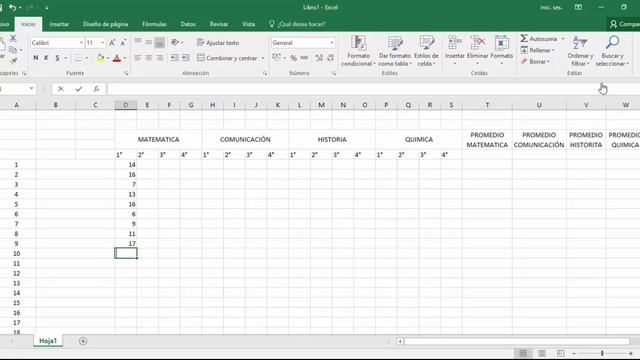Cancel the formula bar entry (X)
Viewport: 640px width, 360px height.
[61, 89]
